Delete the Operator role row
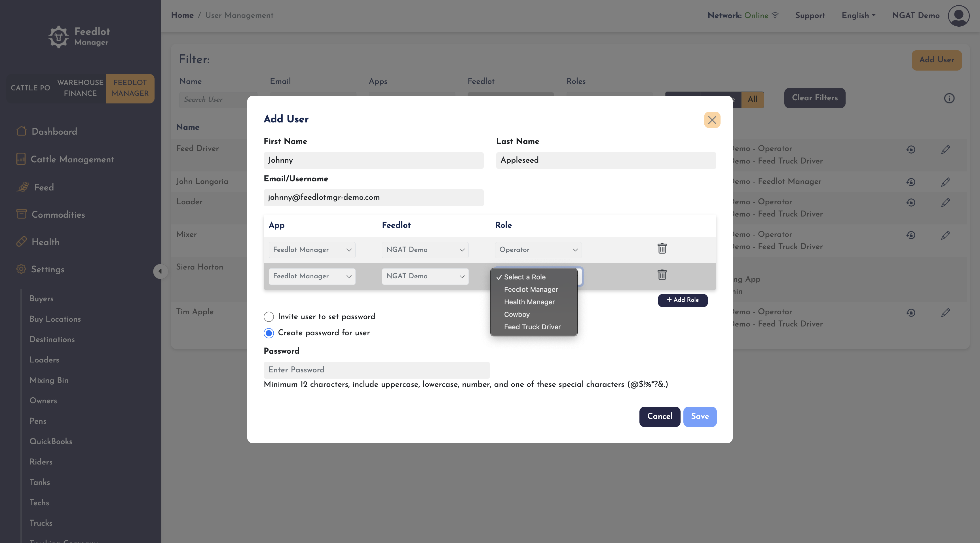Screen dimensions: 980x543 662,249
